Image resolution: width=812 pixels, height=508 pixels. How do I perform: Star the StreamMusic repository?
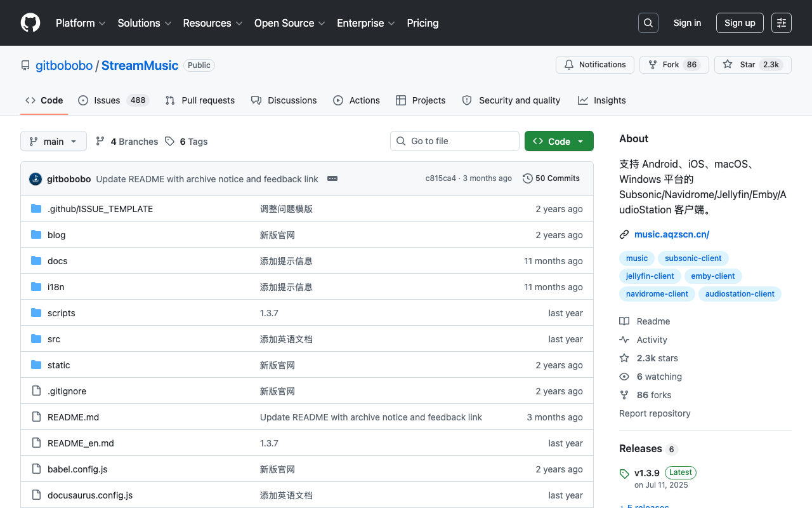pyautogui.click(x=753, y=65)
